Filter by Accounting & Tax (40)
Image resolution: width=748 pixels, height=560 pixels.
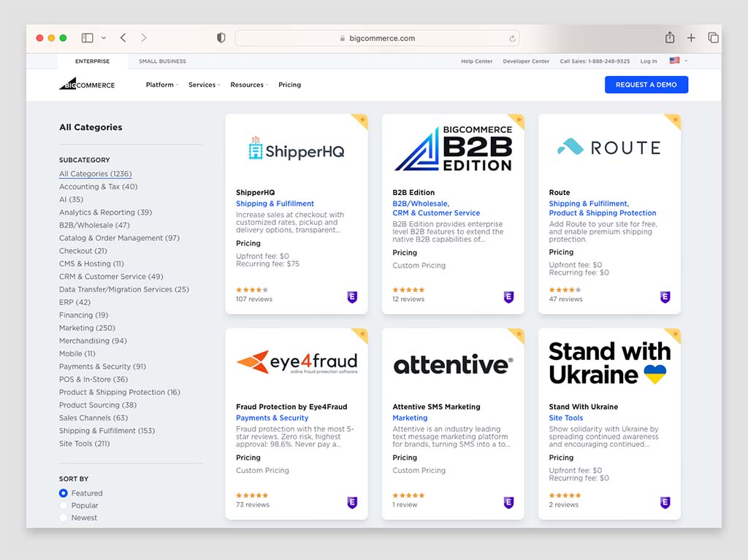[x=99, y=186]
